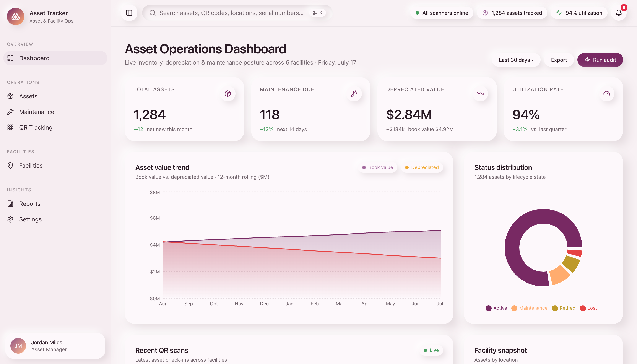Click the 1,284 assets tracked pill
Viewport: 637px width, 364px height.
point(512,13)
